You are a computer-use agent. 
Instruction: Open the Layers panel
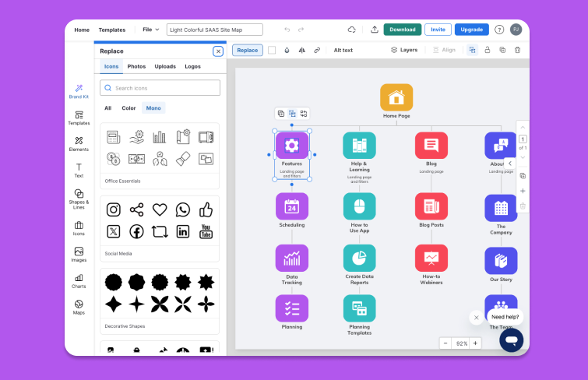[x=404, y=50]
